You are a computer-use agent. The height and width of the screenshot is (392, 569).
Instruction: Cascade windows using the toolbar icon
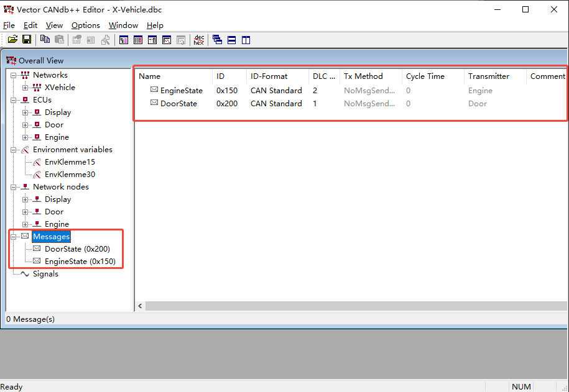(218, 40)
